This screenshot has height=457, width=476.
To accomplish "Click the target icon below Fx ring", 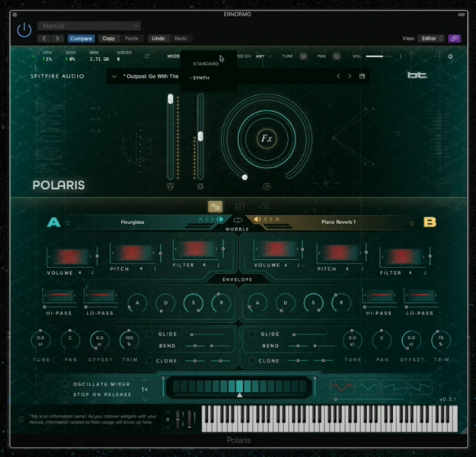I will pyautogui.click(x=267, y=187).
